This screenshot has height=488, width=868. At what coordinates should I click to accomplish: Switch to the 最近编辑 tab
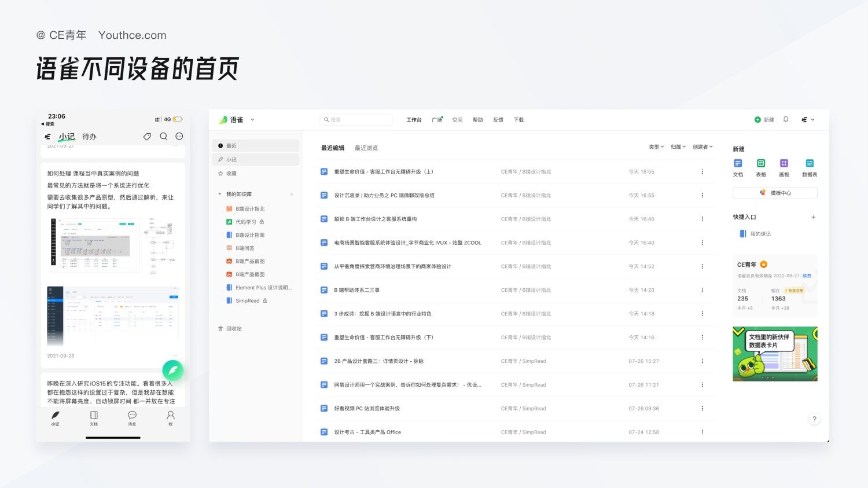click(x=333, y=148)
